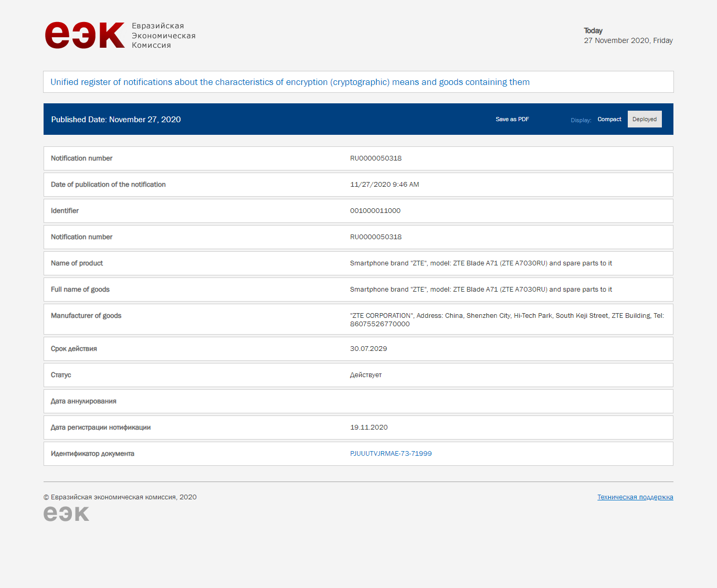
Task: Open the Unified register of notifications link
Action: click(290, 82)
